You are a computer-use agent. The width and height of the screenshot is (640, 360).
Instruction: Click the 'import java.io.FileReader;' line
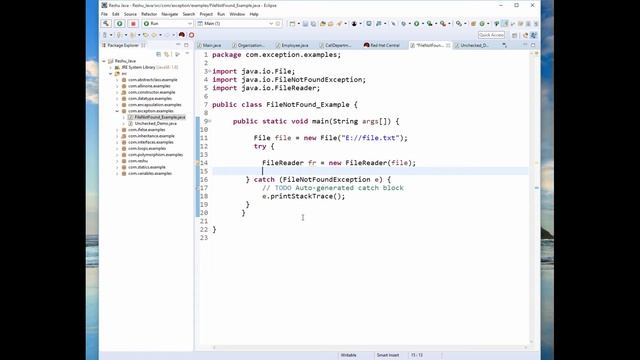point(266,88)
